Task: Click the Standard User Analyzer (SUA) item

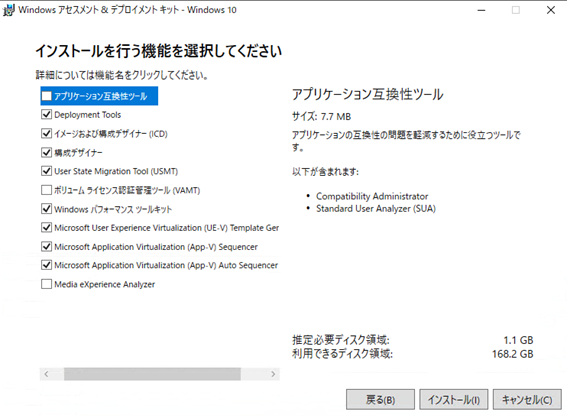Action: [376, 209]
